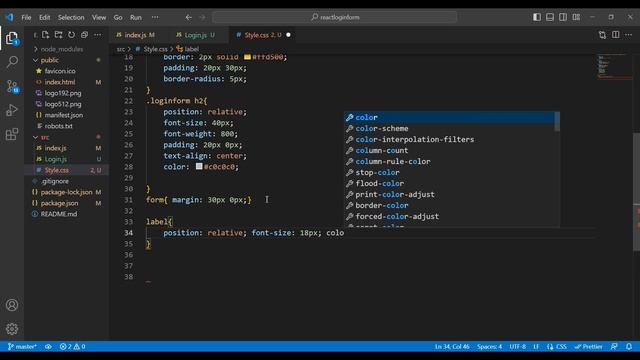Open the Customize Layout icon
Screen dimensions: 640x360
coord(576,17)
